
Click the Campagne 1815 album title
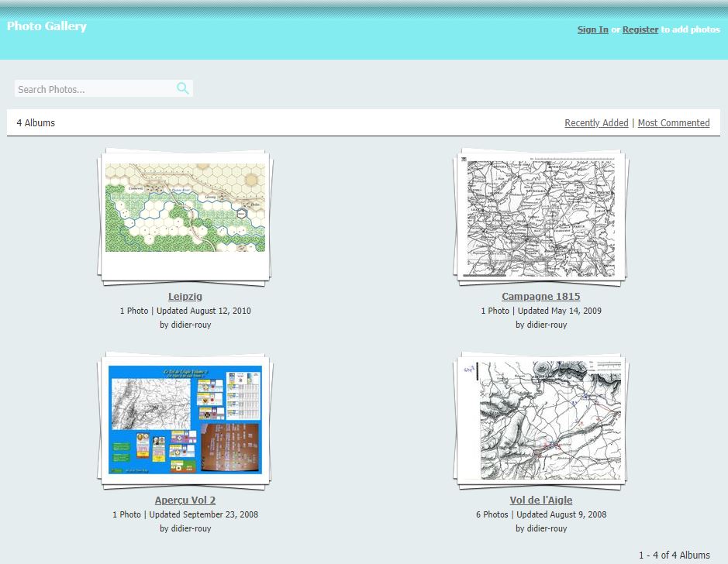[540, 296]
